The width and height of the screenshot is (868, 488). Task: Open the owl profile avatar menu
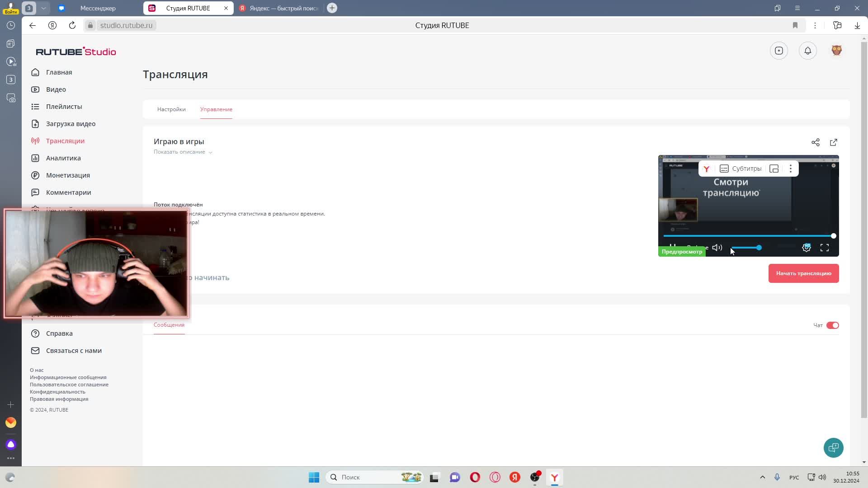pyautogui.click(x=837, y=51)
